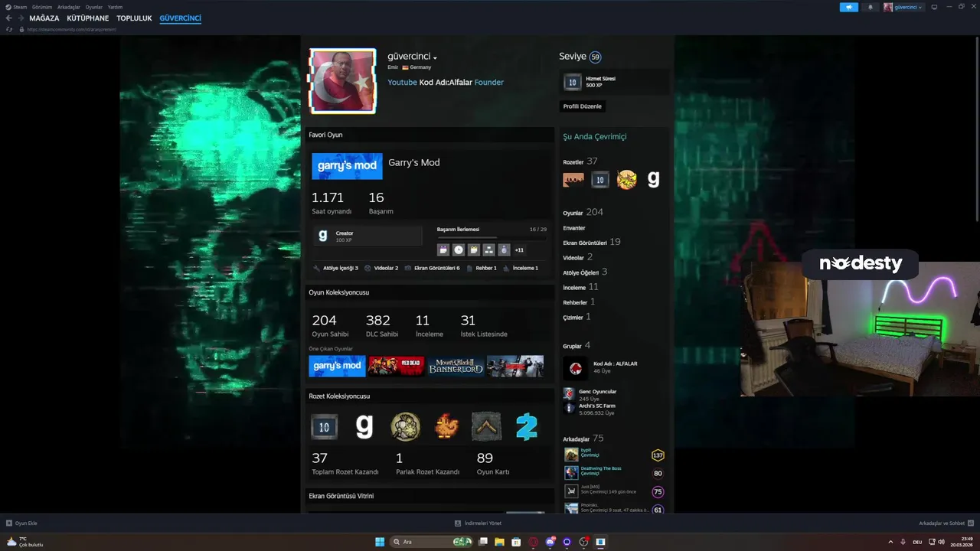Screen dimensions: 980x551
Task: Go forward with the navigation arrow
Action: [x=20, y=18]
